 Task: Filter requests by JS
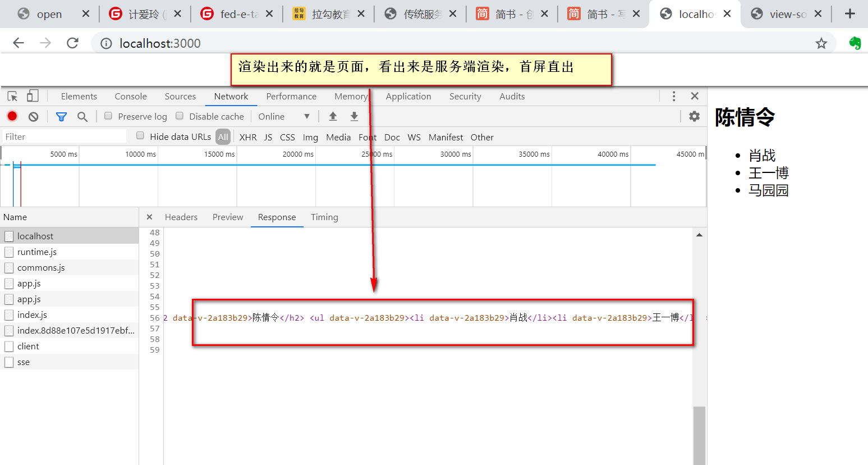268,137
